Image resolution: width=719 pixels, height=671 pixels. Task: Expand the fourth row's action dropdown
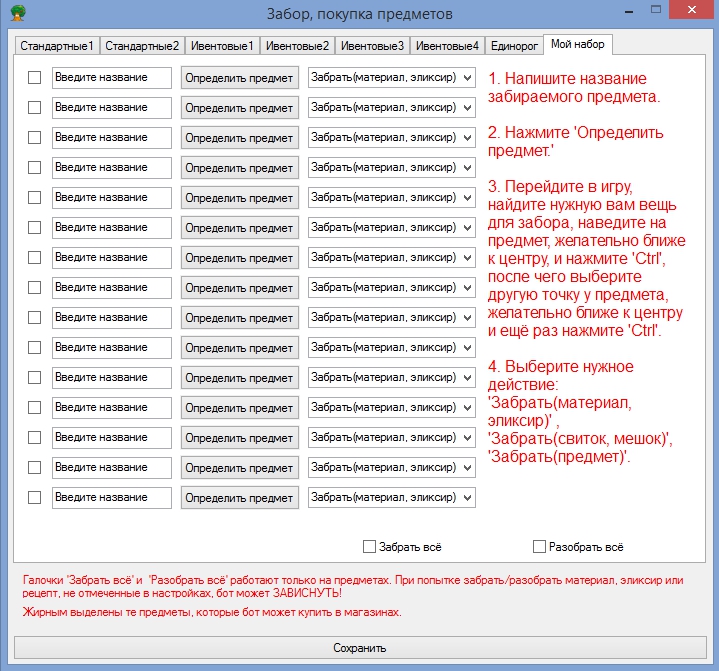(392, 167)
